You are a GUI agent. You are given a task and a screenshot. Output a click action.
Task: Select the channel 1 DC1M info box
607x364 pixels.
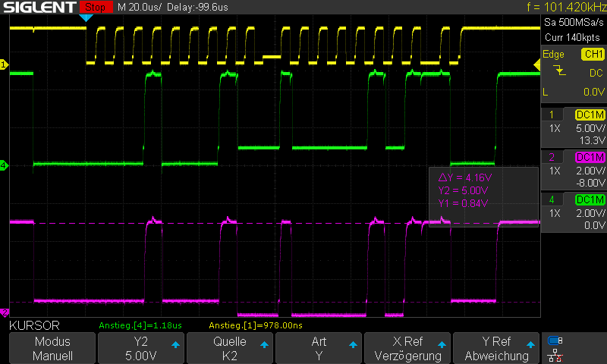click(x=574, y=127)
